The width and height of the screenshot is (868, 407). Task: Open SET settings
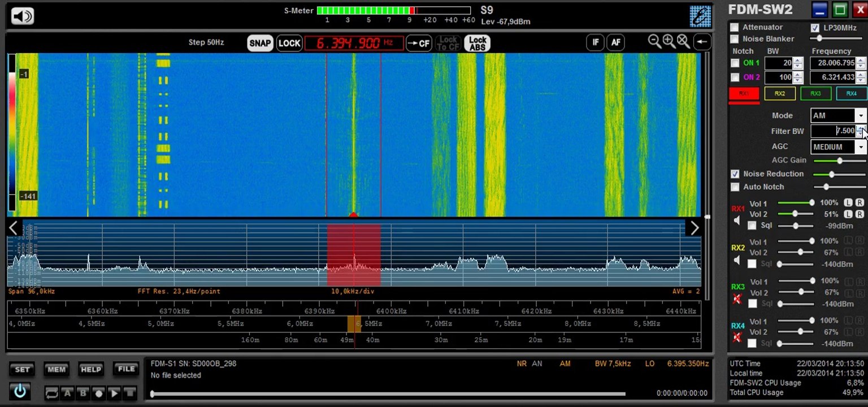22,370
